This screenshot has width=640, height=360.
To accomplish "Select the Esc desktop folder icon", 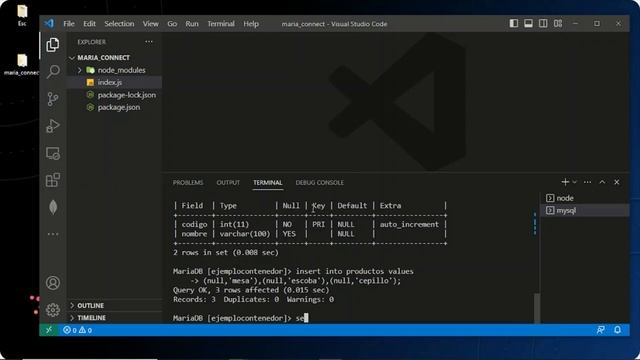I will (22, 15).
